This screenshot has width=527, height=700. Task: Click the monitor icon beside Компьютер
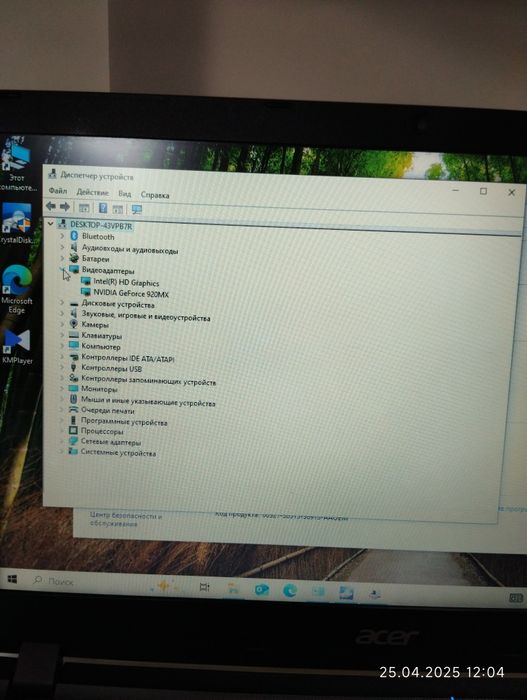click(74, 345)
